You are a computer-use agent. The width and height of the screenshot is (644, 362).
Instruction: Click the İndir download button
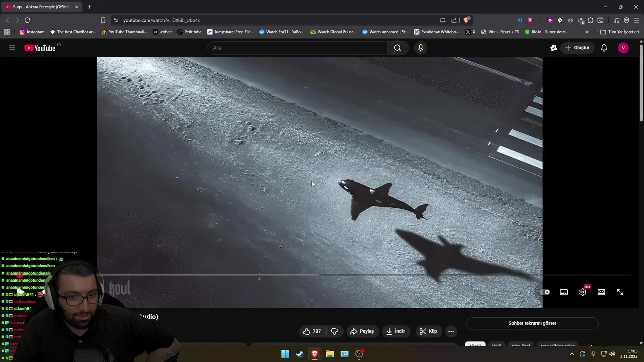(395, 331)
